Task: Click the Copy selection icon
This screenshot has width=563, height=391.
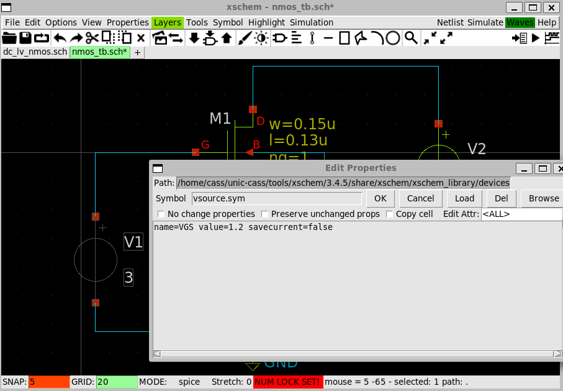Action: (108, 38)
